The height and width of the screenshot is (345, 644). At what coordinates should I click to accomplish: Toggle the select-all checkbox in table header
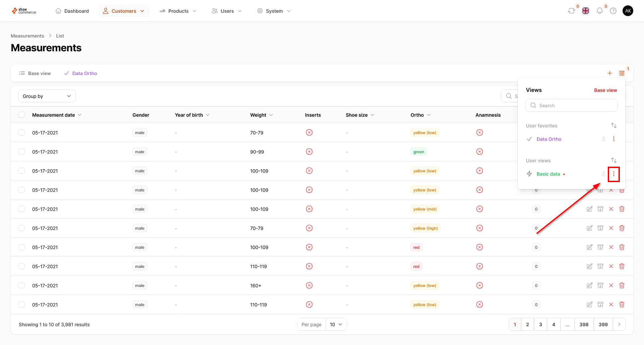(x=22, y=115)
